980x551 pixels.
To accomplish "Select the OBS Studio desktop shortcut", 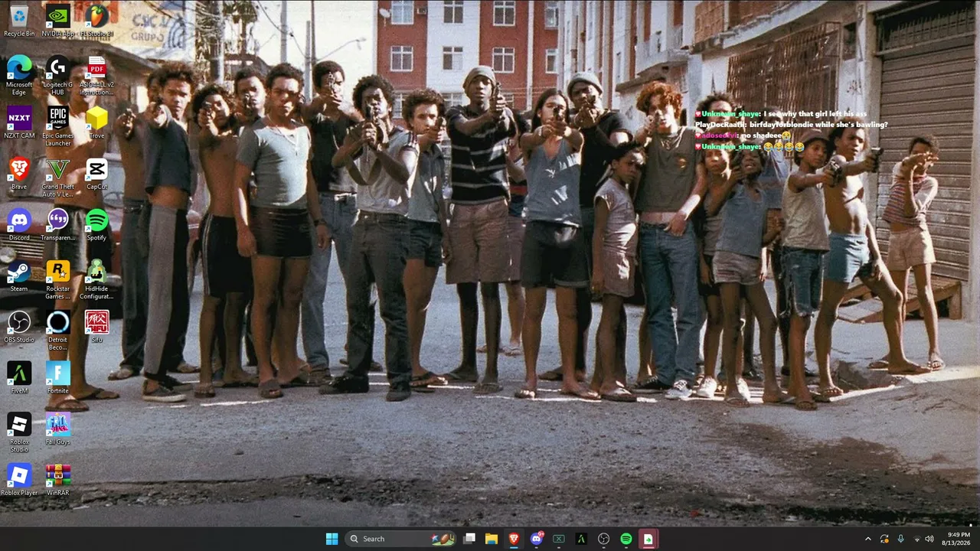I will tap(19, 327).
